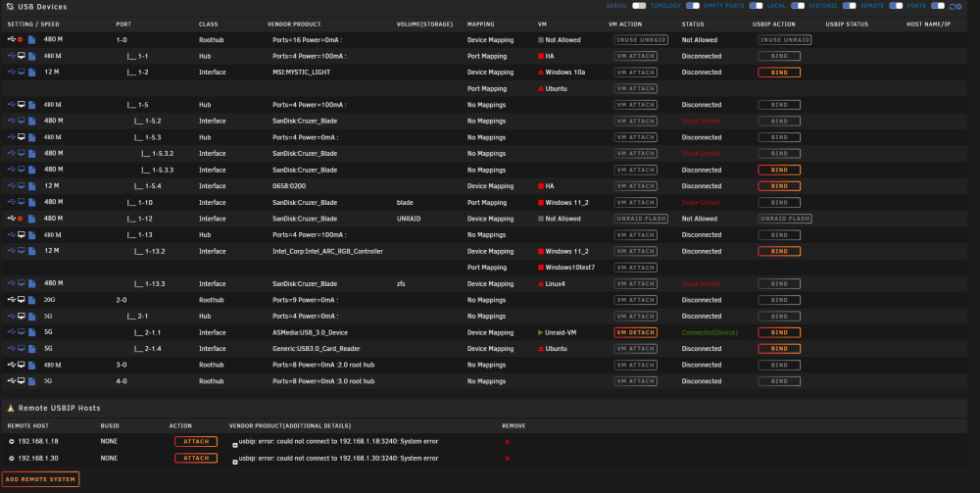Detach ASMedia USB_3.0_Device from Unraid-VM
The height and width of the screenshot is (493, 980).
tap(636, 332)
